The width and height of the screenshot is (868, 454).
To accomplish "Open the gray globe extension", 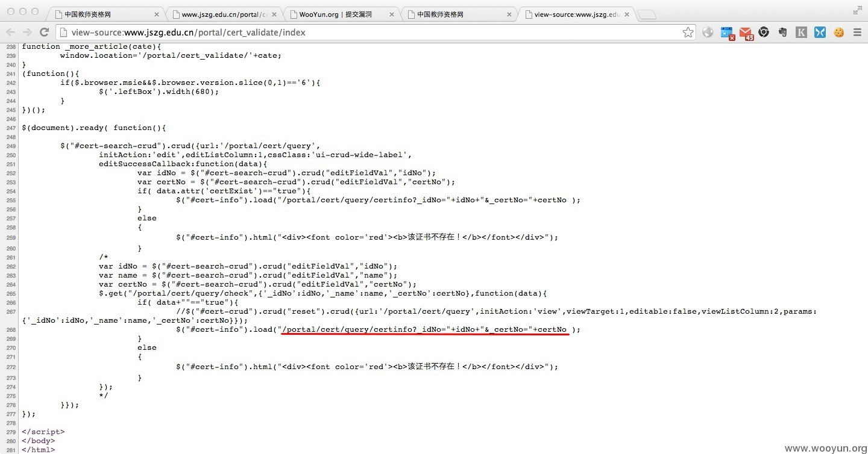I will (x=708, y=33).
